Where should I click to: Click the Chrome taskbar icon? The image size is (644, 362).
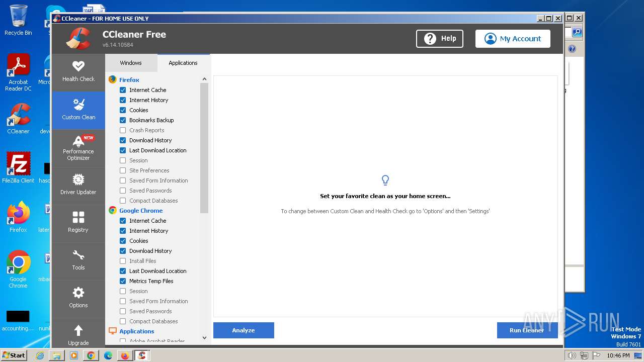[x=91, y=355]
